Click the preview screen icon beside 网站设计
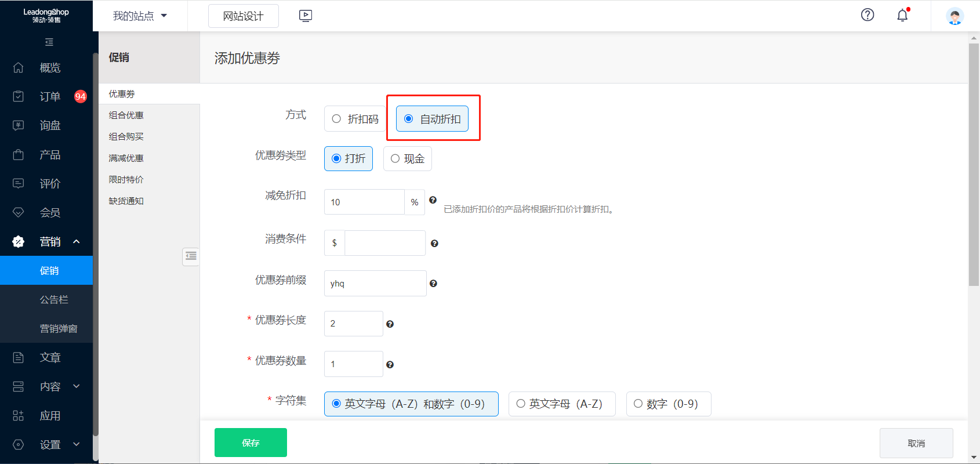Viewport: 980px width, 464px height. coord(306,16)
